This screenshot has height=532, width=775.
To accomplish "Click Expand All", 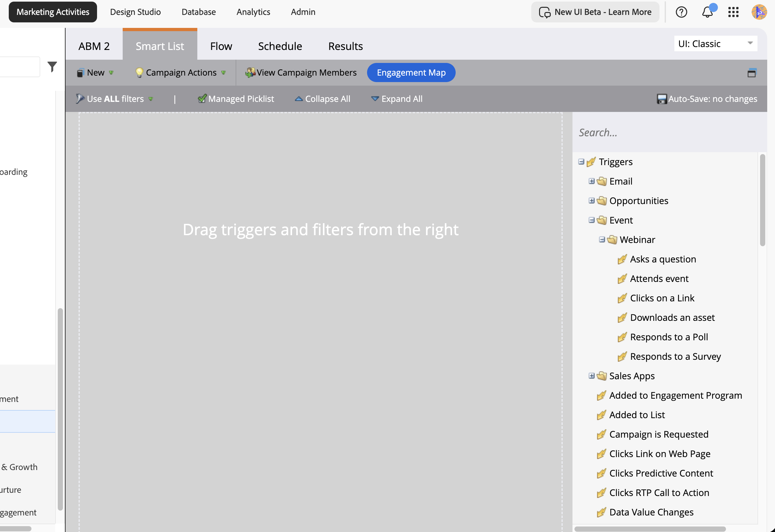I will [397, 99].
